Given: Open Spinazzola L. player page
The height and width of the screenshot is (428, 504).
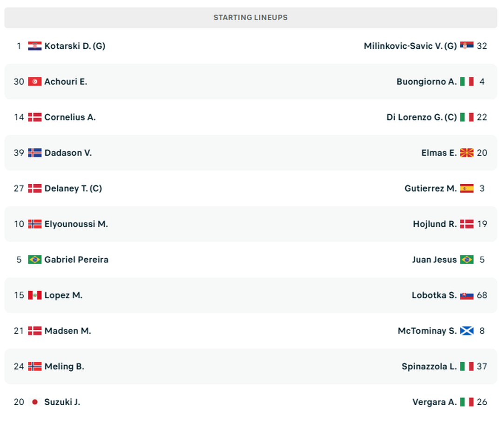Looking at the screenshot, I should point(429,367).
